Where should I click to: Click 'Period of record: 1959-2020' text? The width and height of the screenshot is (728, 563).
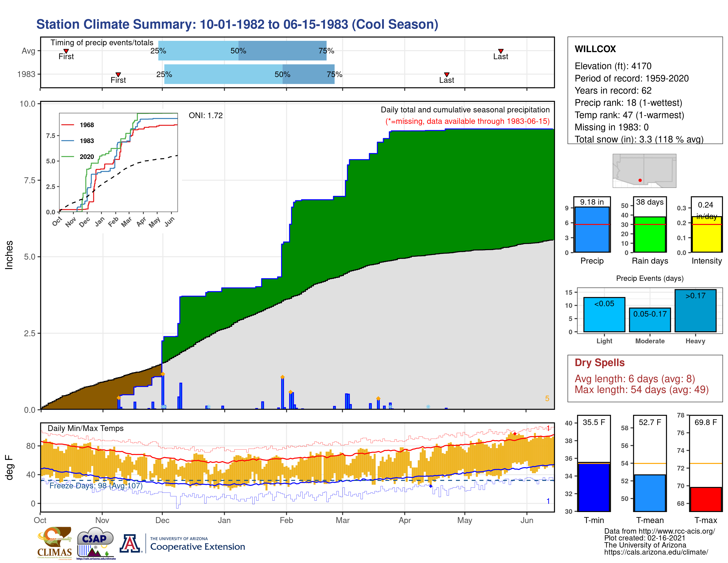[x=632, y=78]
